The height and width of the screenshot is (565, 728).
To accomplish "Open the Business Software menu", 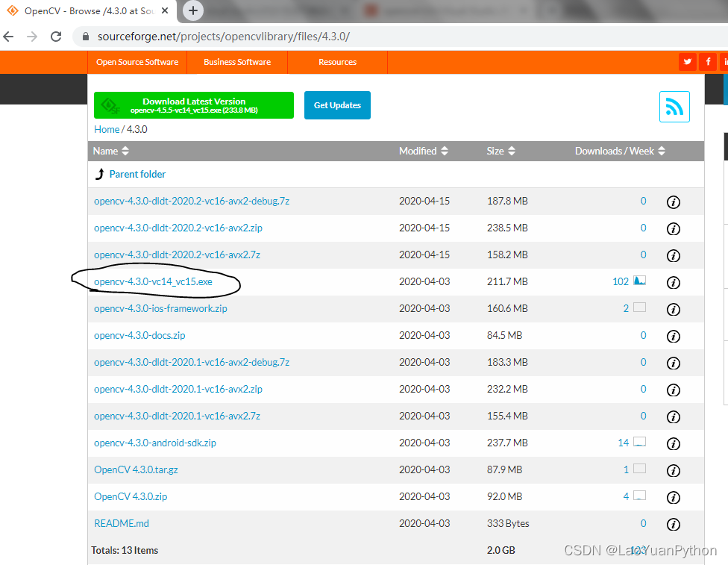I will tap(237, 62).
